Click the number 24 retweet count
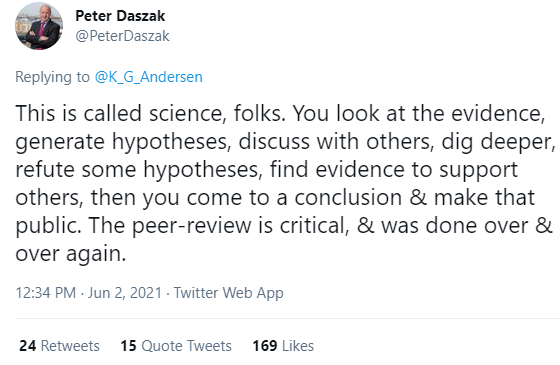This screenshot has height=365, width=560. [28, 346]
